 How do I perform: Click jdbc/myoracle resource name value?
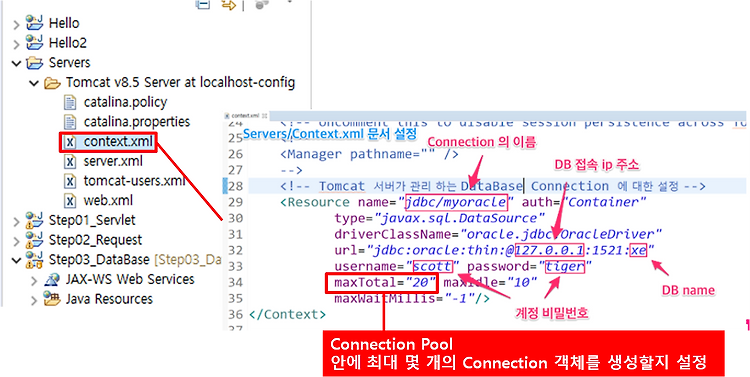[x=456, y=202]
